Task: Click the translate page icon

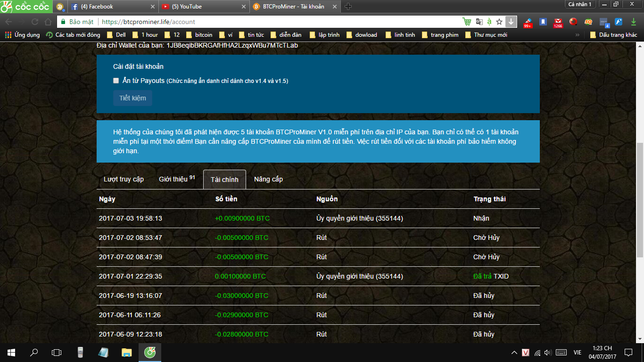Action: (479, 22)
